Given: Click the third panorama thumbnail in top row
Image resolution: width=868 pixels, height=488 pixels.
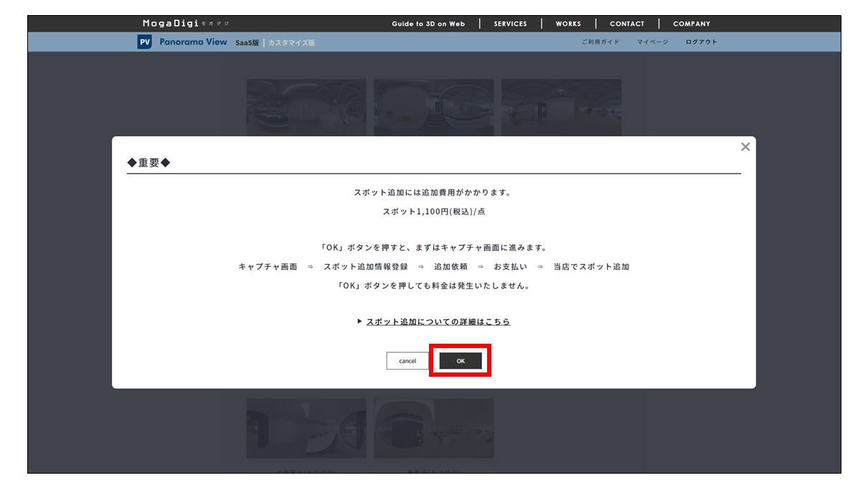Looking at the screenshot, I should pyautogui.click(x=562, y=108).
